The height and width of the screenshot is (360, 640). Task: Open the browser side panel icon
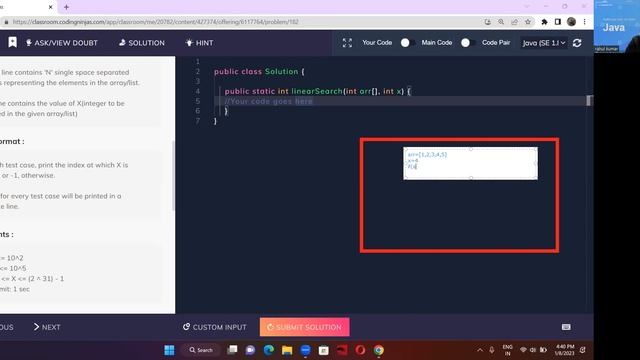click(558, 22)
